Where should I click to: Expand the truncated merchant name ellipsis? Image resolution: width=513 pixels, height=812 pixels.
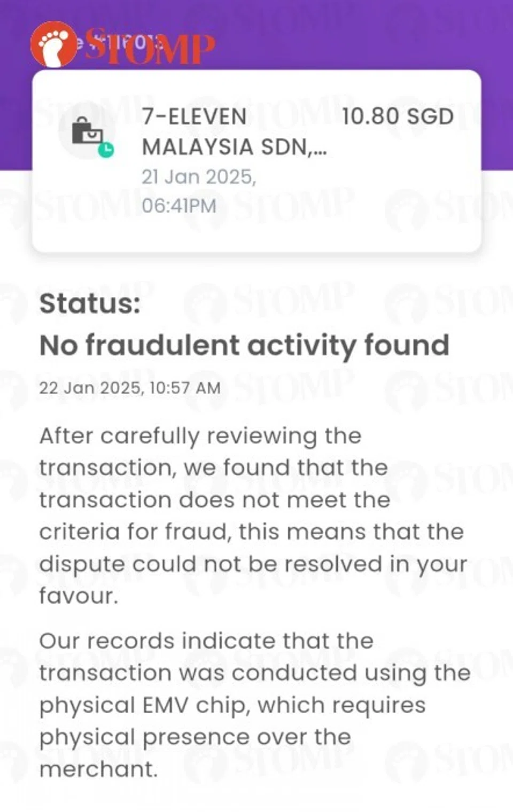tap(319, 148)
